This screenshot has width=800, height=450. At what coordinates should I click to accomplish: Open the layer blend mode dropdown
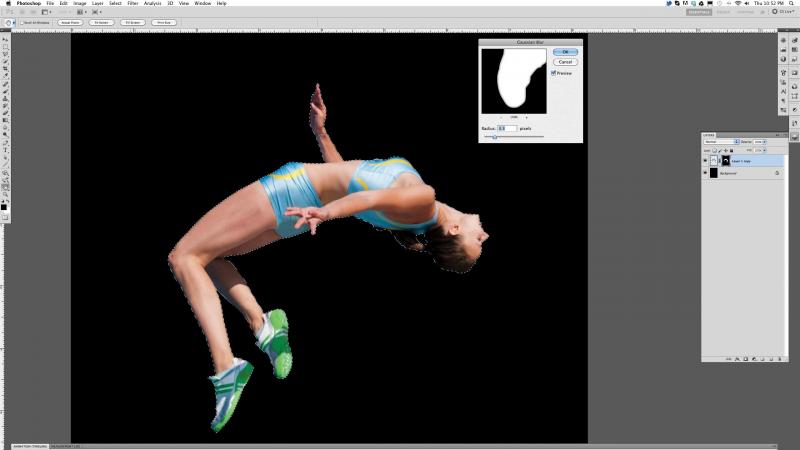[x=720, y=141]
